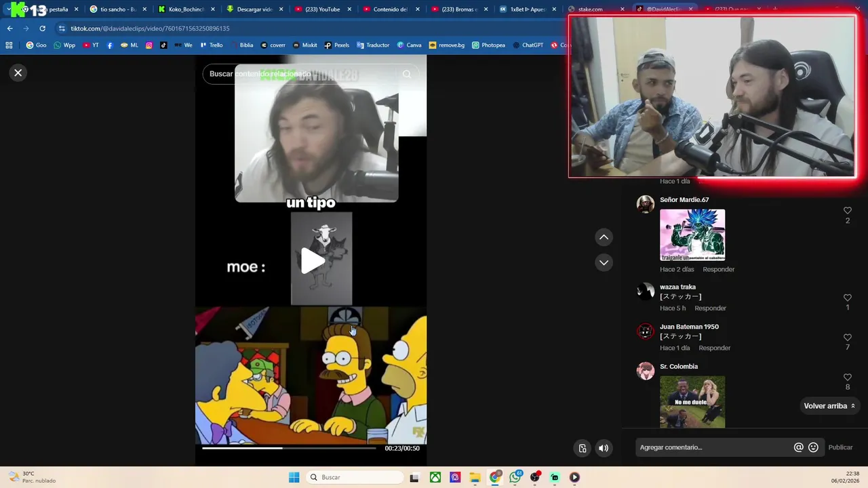Reply to Juan Bateman 1950's comment

coord(714,348)
